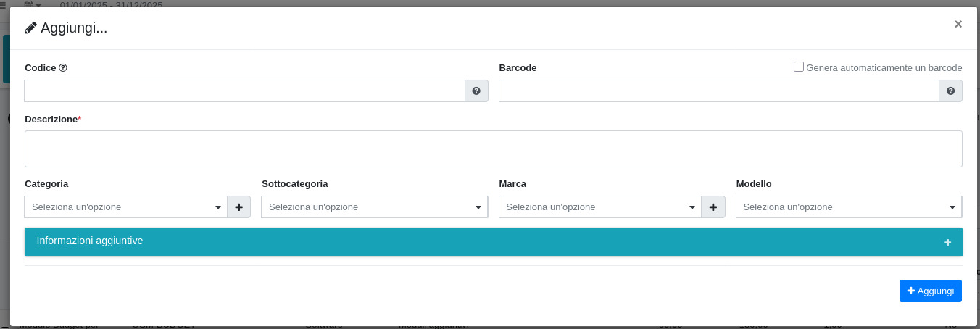Focus the Barcode input field
980x329 pixels.
(718, 91)
